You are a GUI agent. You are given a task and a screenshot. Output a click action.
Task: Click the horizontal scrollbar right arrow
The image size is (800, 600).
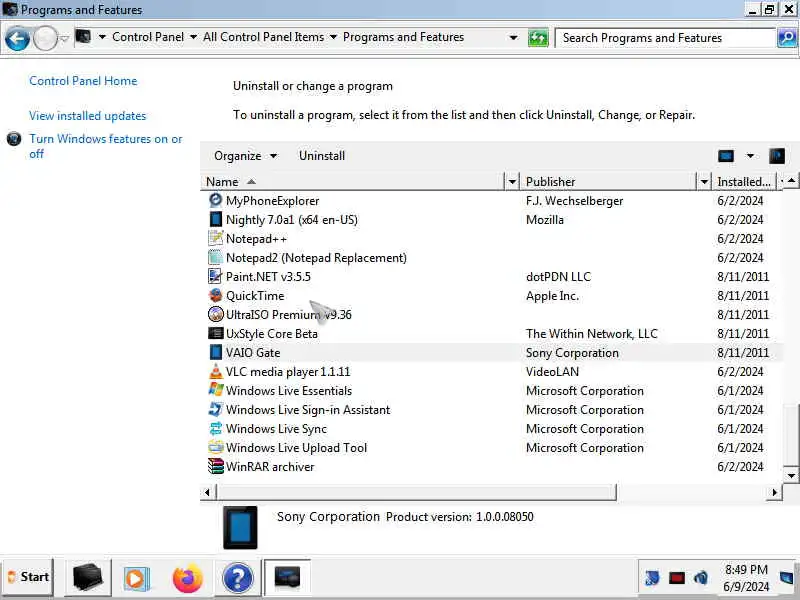pyautogui.click(x=775, y=492)
